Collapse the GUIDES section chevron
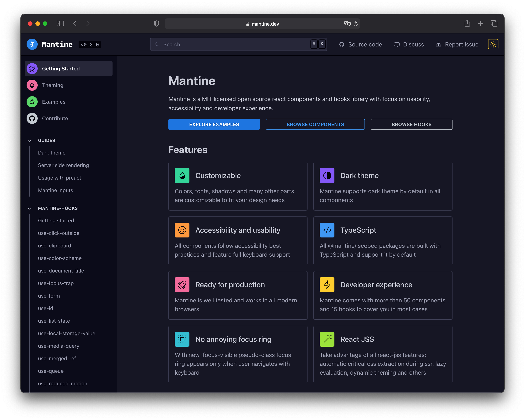 pos(30,141)
